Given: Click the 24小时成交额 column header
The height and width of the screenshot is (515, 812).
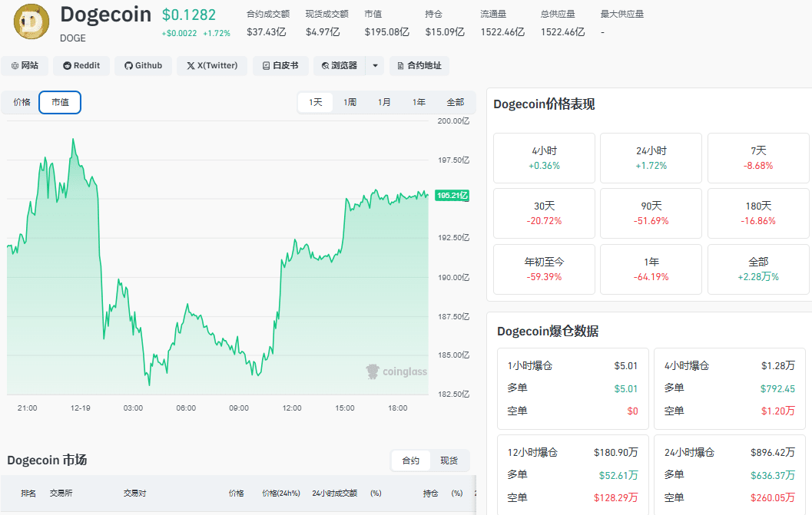Looking at the screenshot, I should click(x=334, y=494).
